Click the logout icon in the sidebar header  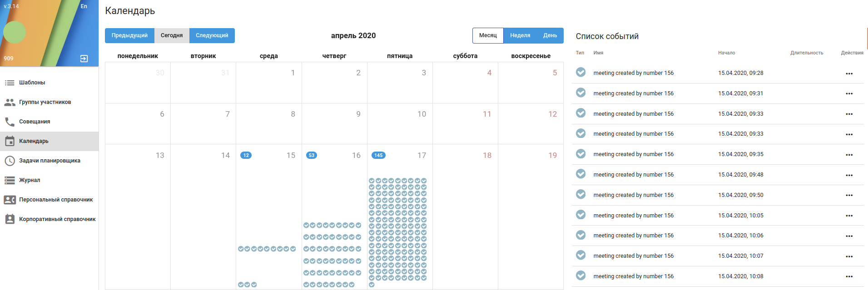pos(84,59)
